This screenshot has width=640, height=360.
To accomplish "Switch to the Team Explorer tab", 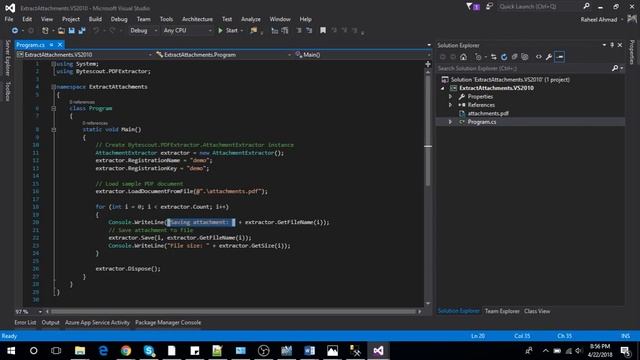I will (x=502, y=311).
